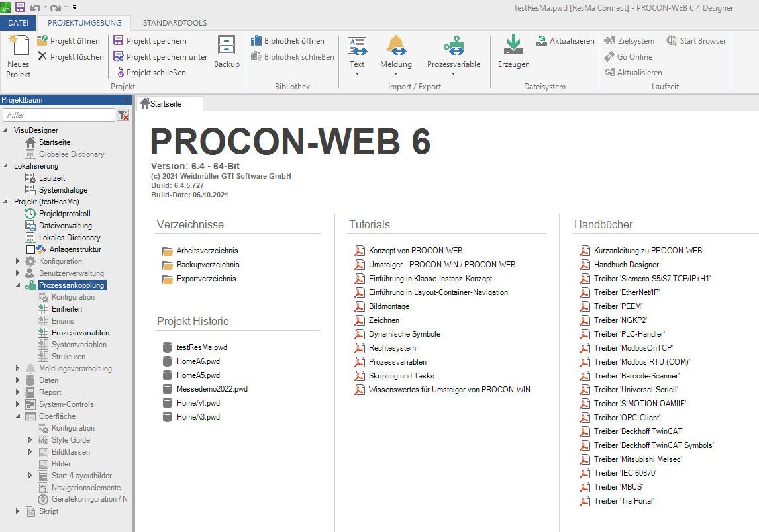Collapse the Prozessankopplung tree node
The image size is (759, 532).
18,285
